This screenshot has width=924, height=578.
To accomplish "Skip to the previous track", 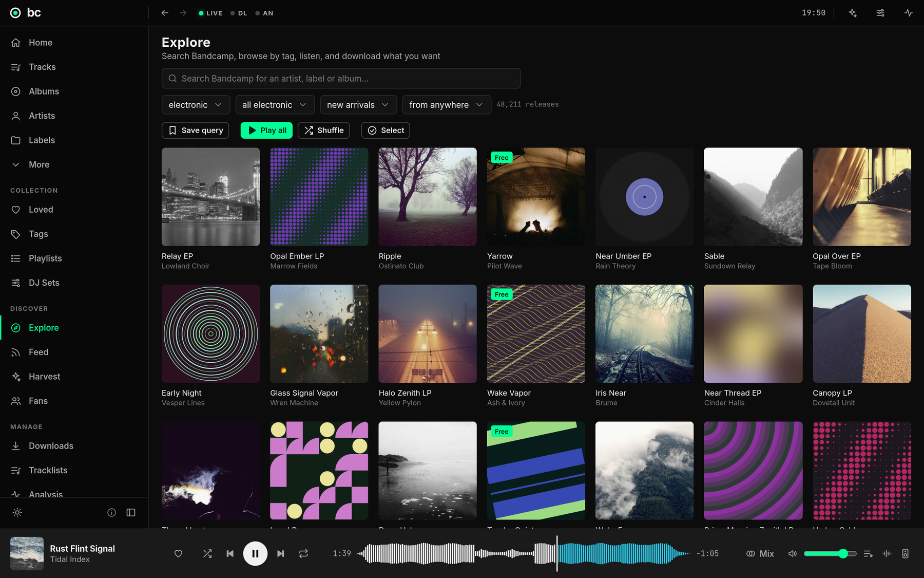I will tap(230, 553).
